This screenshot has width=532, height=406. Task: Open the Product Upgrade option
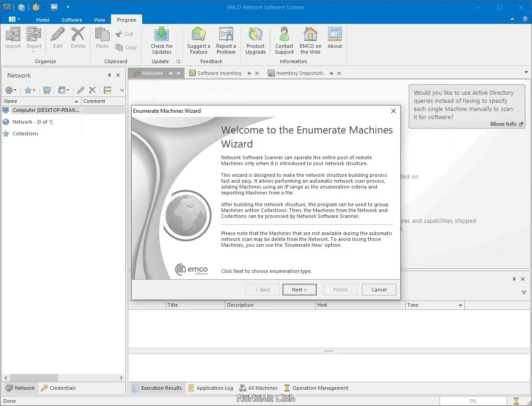255,35
